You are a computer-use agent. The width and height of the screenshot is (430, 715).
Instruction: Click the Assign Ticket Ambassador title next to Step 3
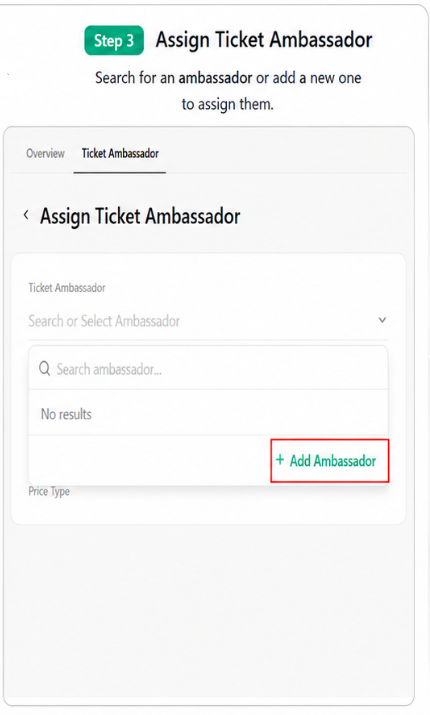(264, 40)
